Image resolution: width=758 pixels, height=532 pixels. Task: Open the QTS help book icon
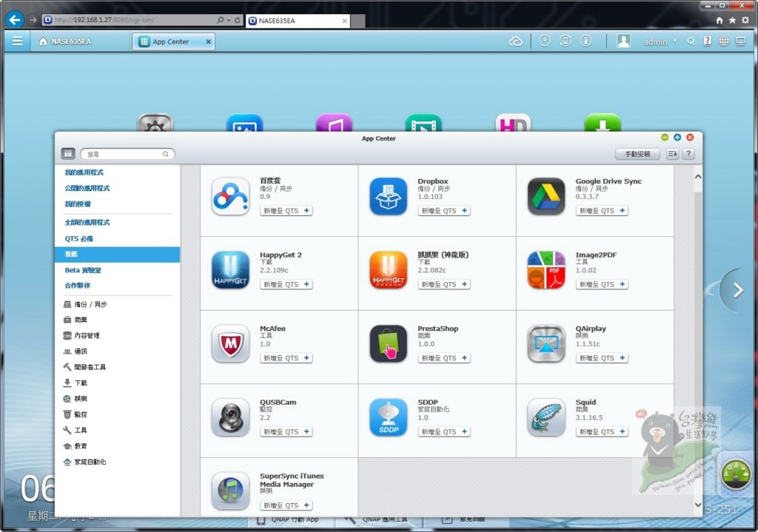coord(707,41)
